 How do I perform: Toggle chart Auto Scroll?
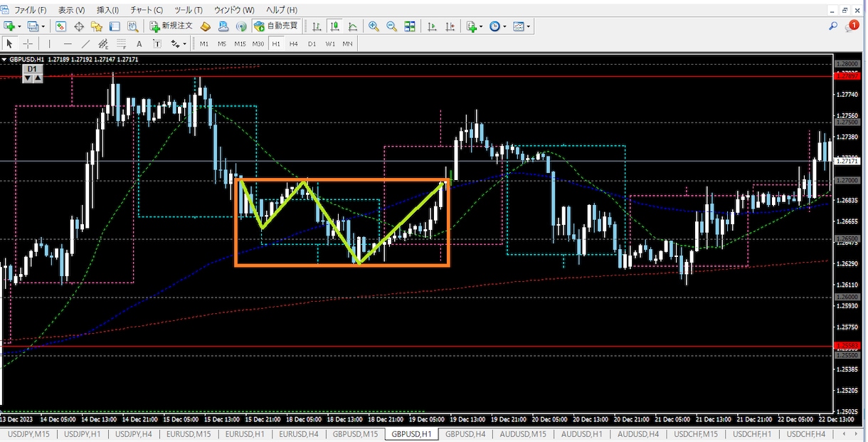pyautogui.click(x=432, y=26)
